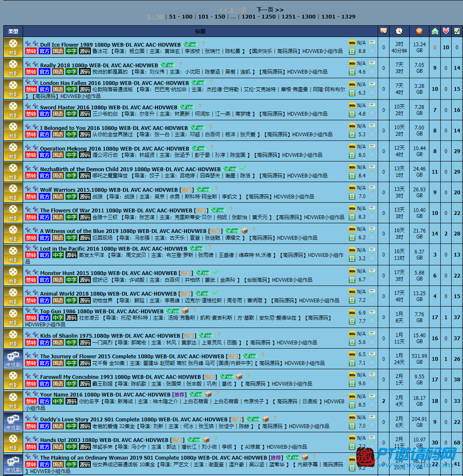Sort by completed checkmark header icon
Image resolution: width=463 pixels, height=476 pixels.
click(457, 31)
